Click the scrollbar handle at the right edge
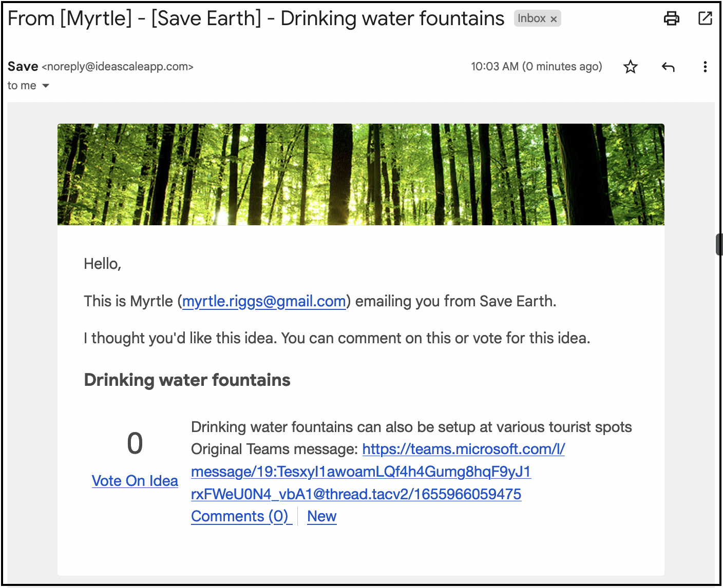 (719, 244)
